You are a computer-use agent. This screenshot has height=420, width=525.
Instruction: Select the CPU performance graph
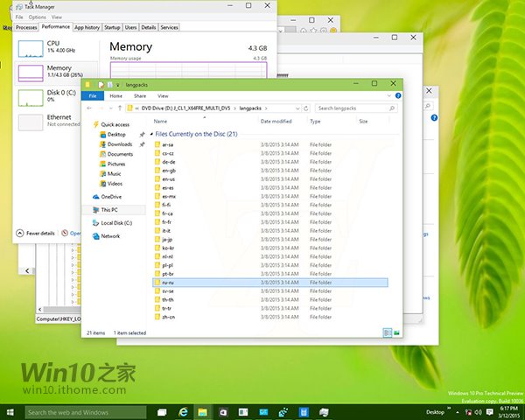31,49
